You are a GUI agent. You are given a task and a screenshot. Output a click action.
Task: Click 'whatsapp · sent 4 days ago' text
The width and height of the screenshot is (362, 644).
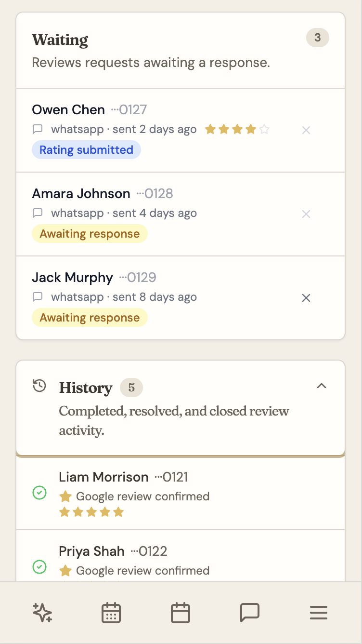point(124,213)
